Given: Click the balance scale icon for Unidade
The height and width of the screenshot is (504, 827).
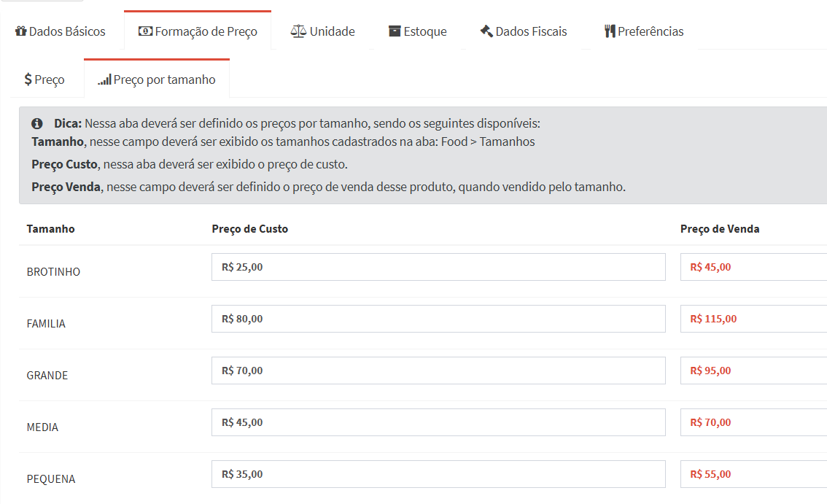Looking at the screenshot, I should tap(298, 31).
